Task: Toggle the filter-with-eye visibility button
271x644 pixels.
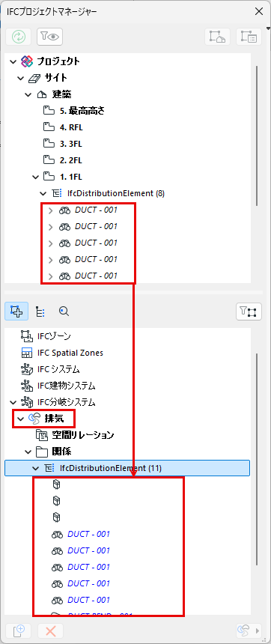Action: pyautogui.click(x=49, y=37)
